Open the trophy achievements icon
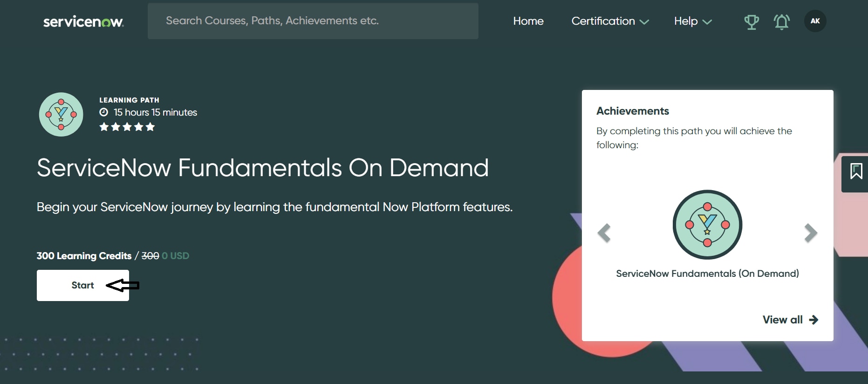868x384 pixels. point(751,22)
